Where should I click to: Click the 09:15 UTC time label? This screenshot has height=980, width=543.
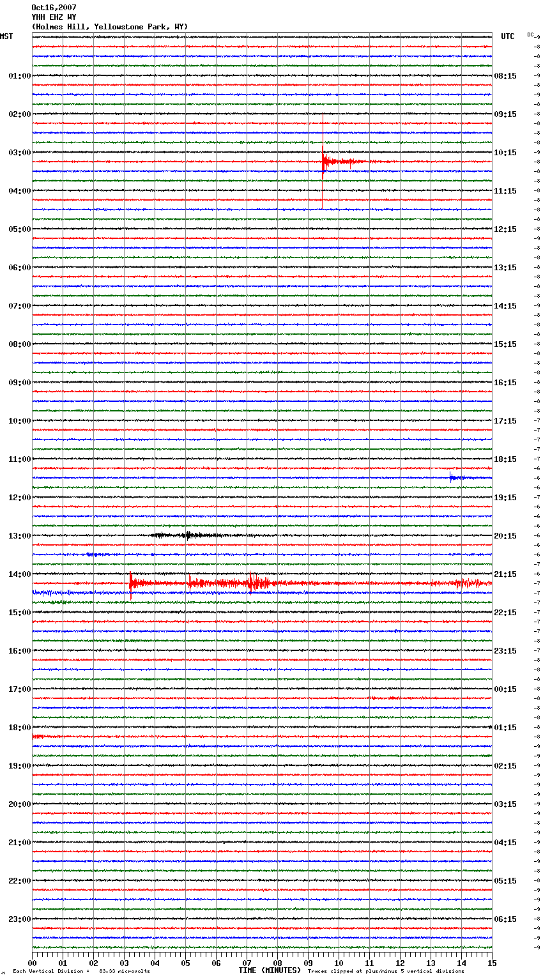tap(505, 114)
